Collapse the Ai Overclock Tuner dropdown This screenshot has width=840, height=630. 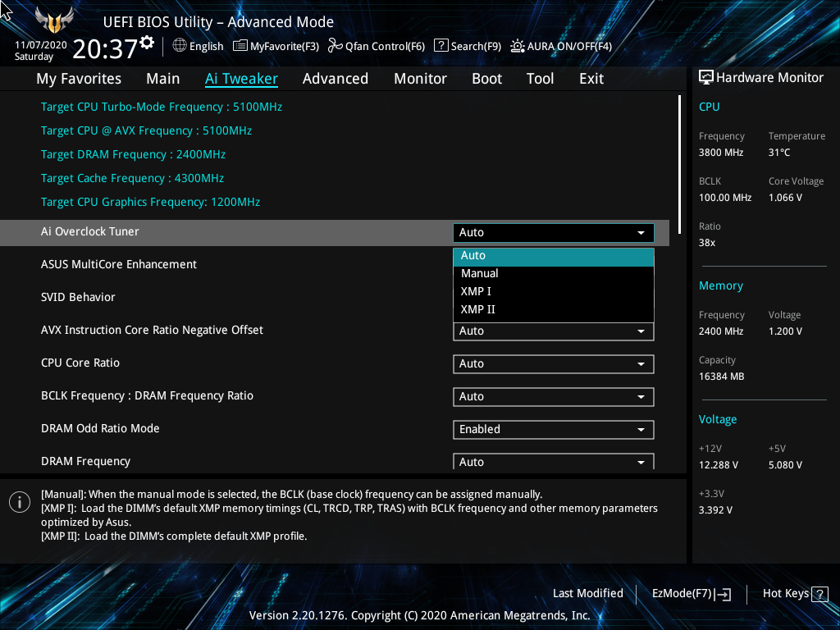click(x=554, y=232)
